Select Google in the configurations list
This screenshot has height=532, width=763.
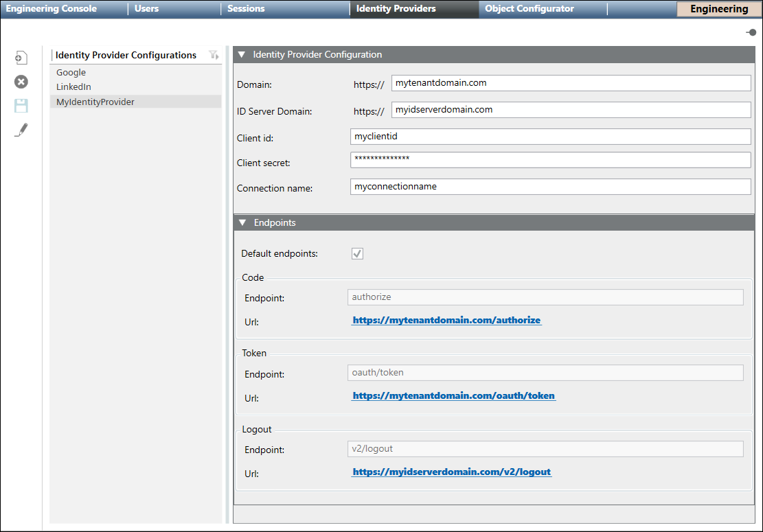(71, 73)
